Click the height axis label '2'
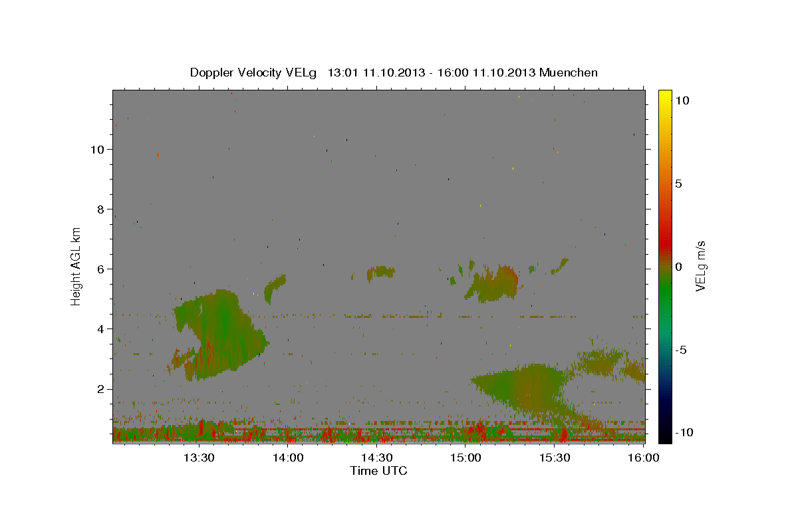 pos(101,388)
